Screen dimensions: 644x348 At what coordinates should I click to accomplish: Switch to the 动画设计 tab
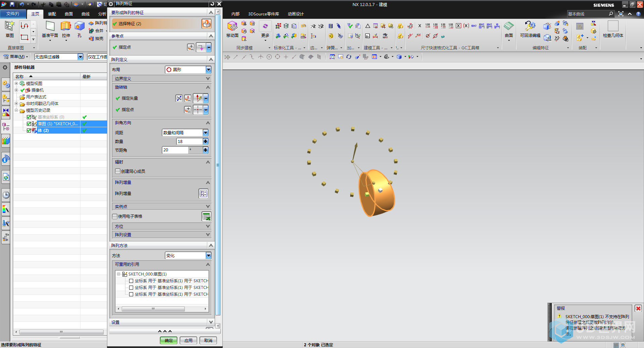296,14
